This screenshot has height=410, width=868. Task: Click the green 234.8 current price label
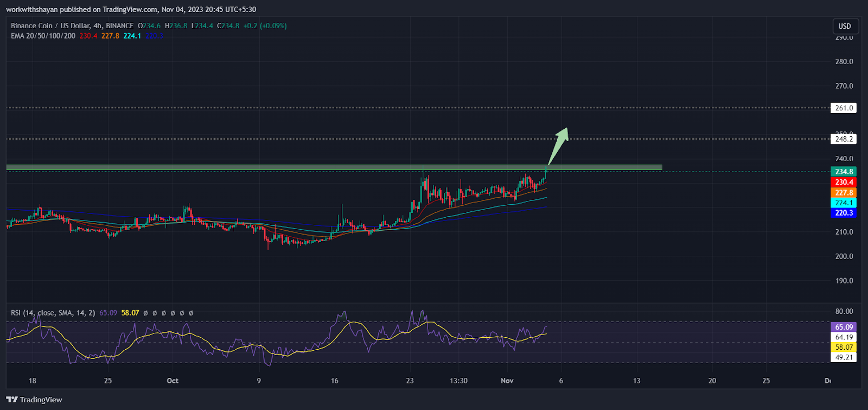click(844, 172)
